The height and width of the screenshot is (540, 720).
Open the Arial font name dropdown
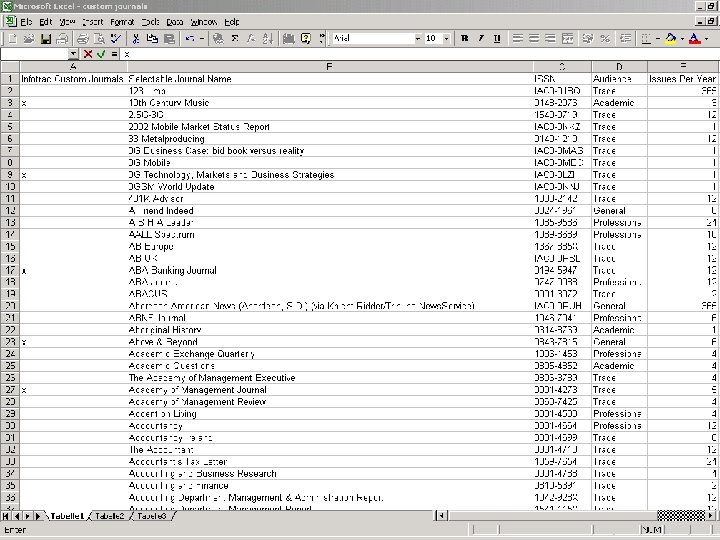coord(417,39)
